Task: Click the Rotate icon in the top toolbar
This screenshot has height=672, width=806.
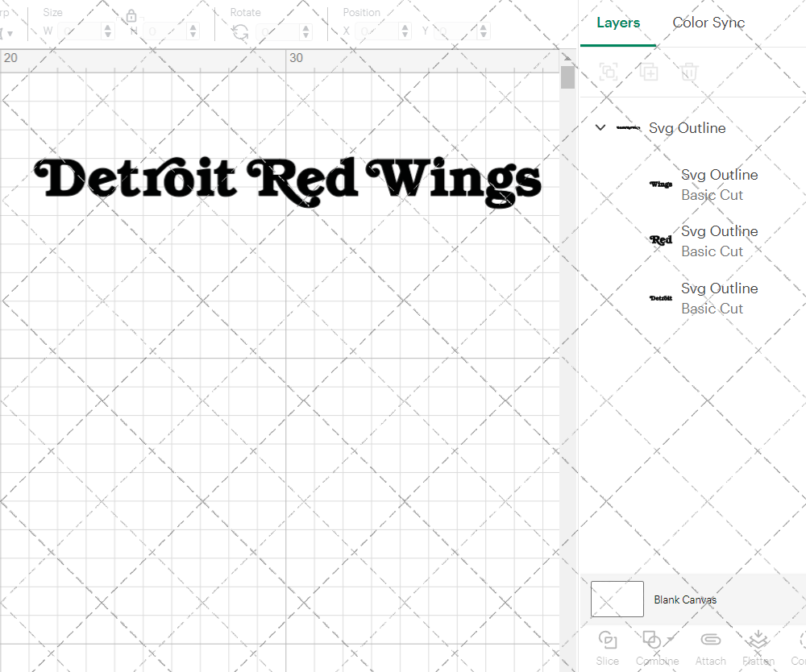Action: click(239, 31)
